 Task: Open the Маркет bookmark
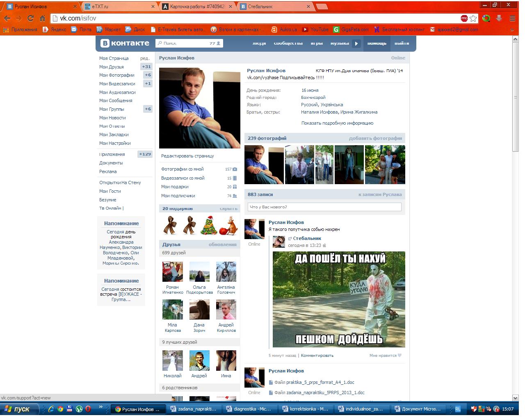(108, 30)
